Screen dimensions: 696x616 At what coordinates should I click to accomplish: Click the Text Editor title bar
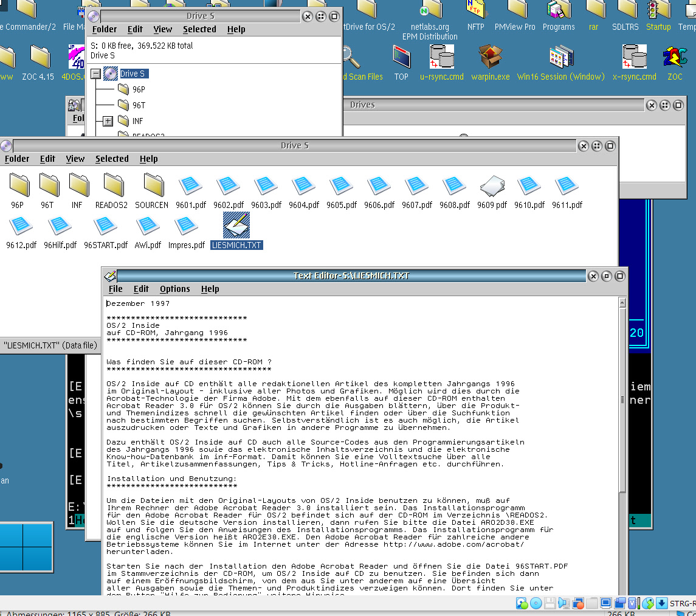(x=351, y=276)
